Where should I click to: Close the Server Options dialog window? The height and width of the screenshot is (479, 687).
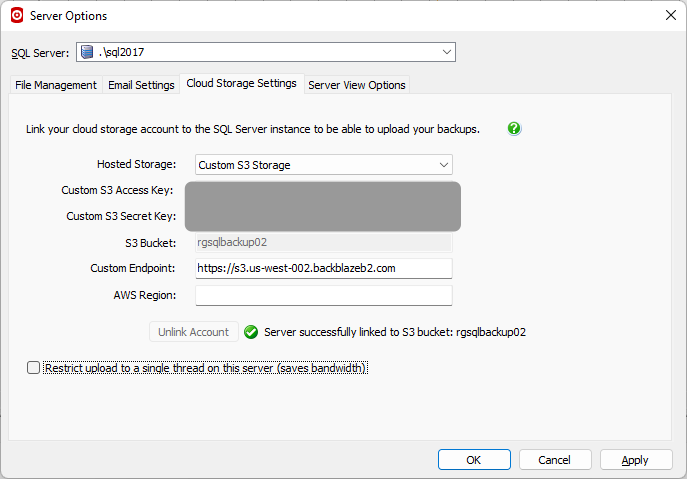tap(669, 15)
